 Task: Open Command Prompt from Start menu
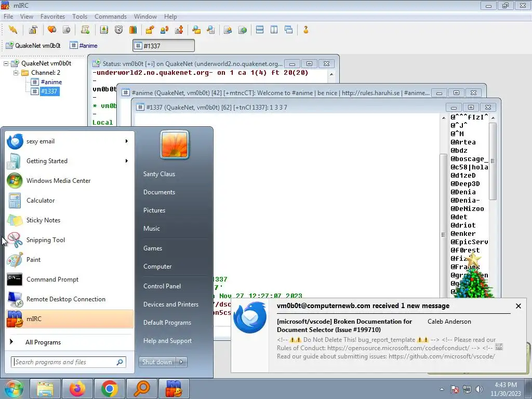pos(70,279)
